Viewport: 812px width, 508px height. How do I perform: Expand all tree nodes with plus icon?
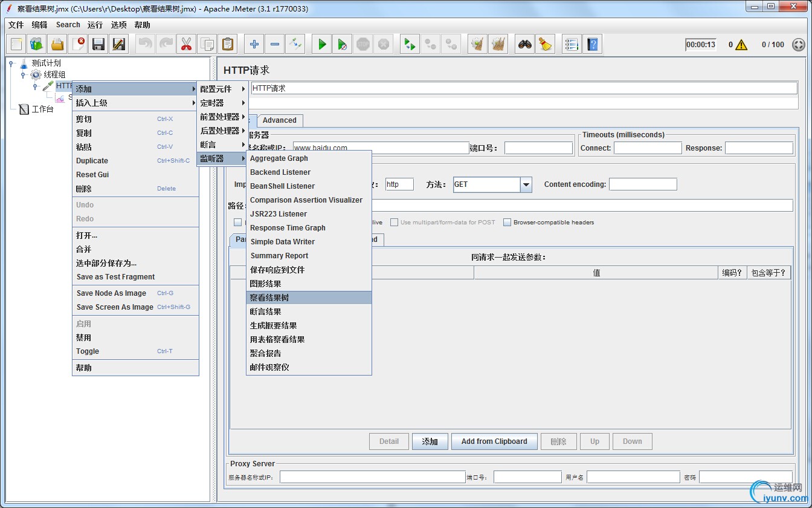click(254, 44)
